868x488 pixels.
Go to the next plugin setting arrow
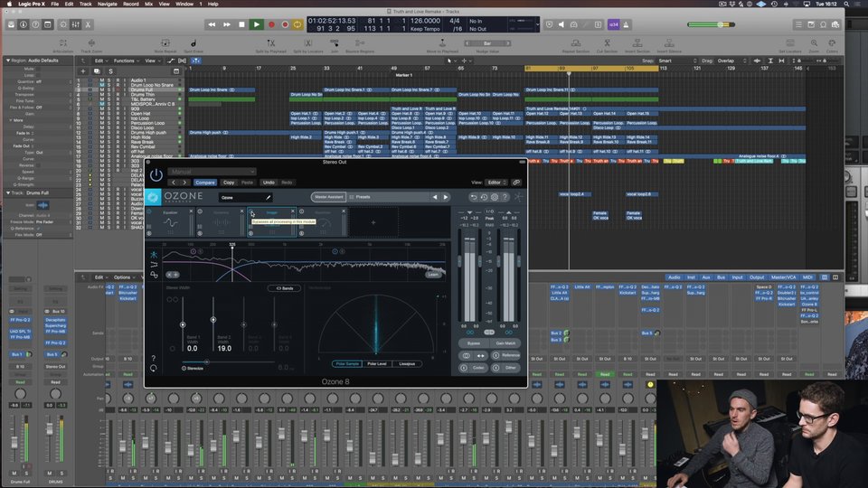coord(184,182)
